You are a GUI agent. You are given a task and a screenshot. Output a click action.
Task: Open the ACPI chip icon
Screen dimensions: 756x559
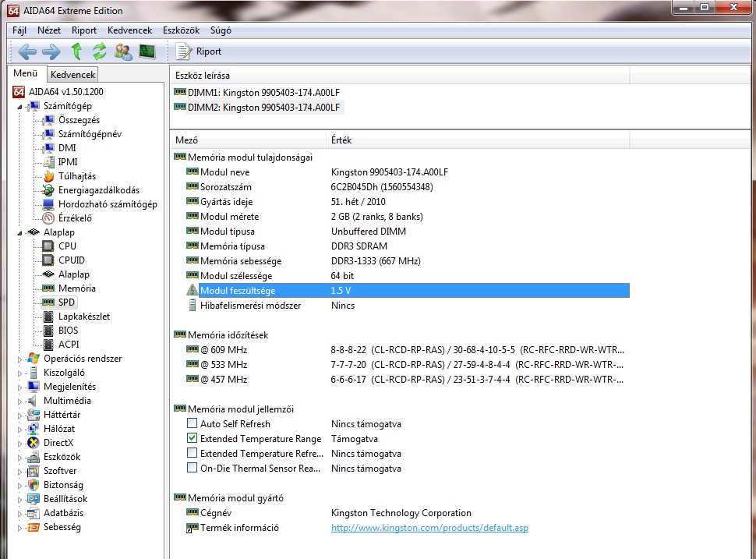pos(48,345)
